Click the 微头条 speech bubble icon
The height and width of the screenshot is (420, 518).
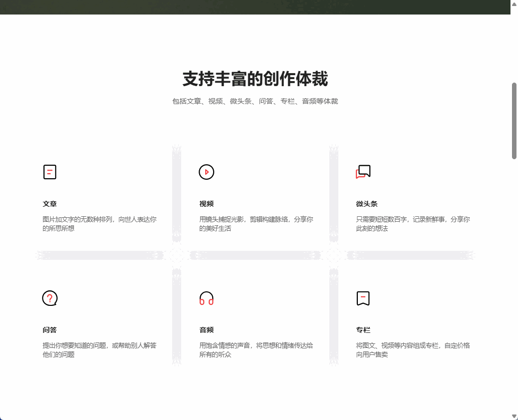point(363,172)
